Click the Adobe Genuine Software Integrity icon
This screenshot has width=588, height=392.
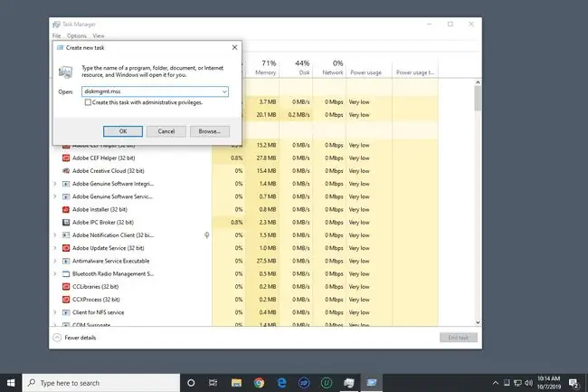coord(66,184)
